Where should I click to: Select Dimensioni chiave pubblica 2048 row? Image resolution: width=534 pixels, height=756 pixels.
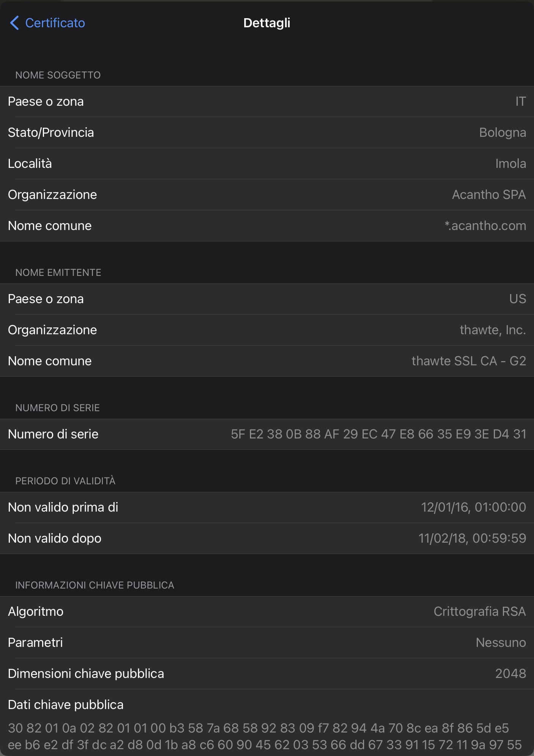(x=267, y=674)
